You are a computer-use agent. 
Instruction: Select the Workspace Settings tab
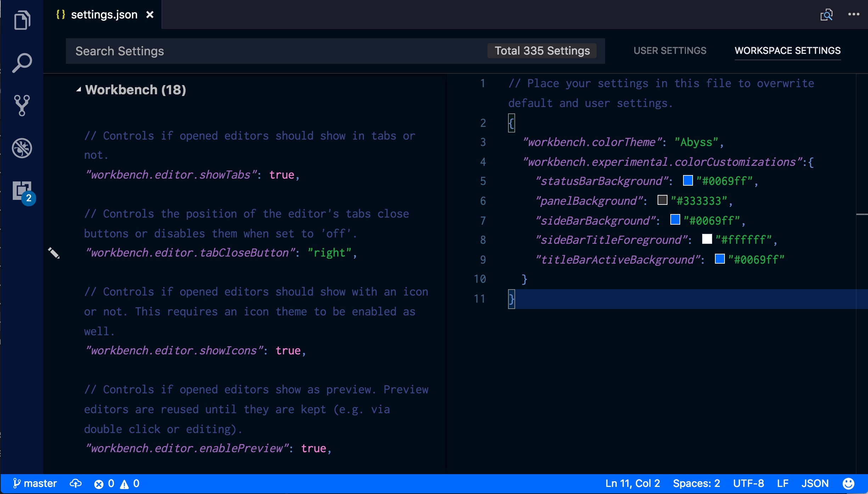(x=787, y=51)
